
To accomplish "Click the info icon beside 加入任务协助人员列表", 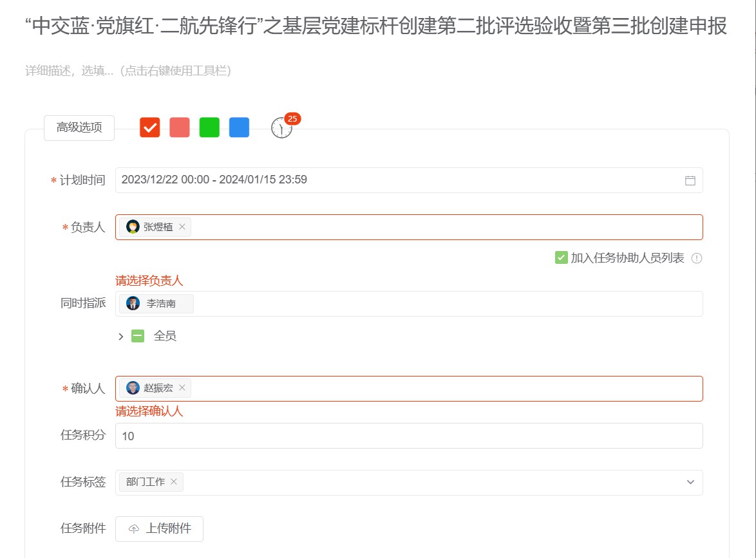I will (x=696, y=258).
